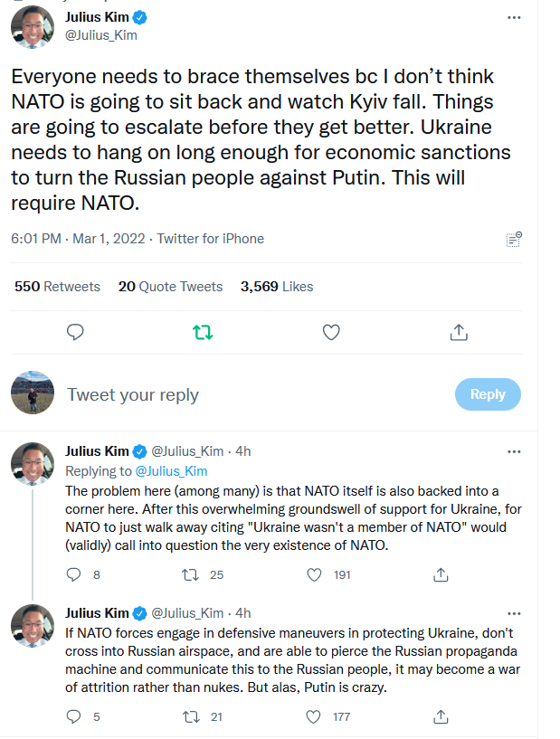This screenshot has height=739, width=560.
Task: Retweet the reply with 25 retweets
Action: click(191, 574)
